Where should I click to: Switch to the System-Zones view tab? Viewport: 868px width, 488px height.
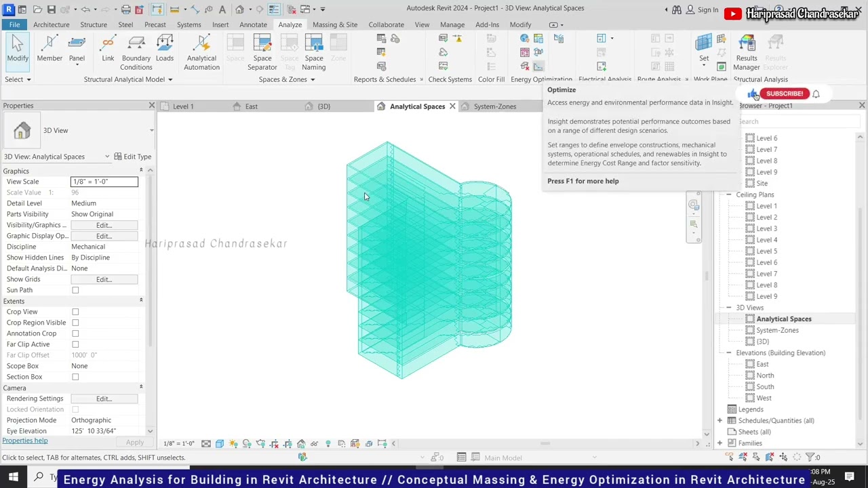click(x=495, y=106)
